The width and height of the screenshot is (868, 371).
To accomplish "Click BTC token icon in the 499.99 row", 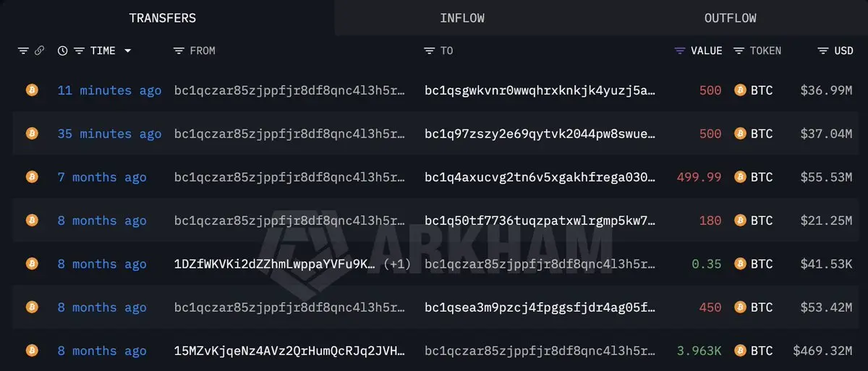I will click(x=740, y=177).
